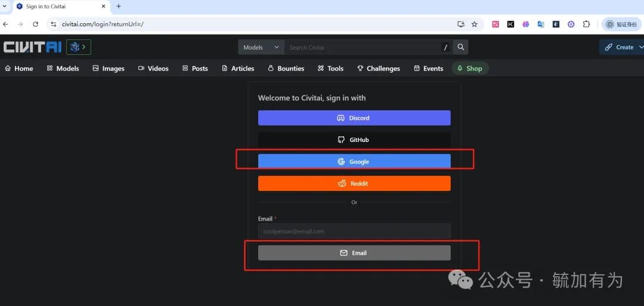Screen dimensions: 644x306
Task: Open a new browser tab
Action: coord(119,7)
